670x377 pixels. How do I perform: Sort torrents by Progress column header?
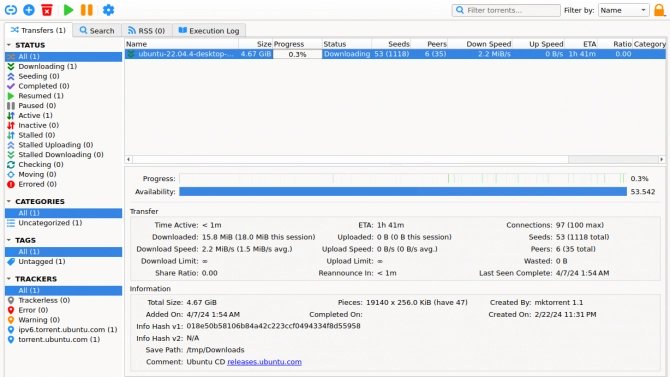(297, 44)
